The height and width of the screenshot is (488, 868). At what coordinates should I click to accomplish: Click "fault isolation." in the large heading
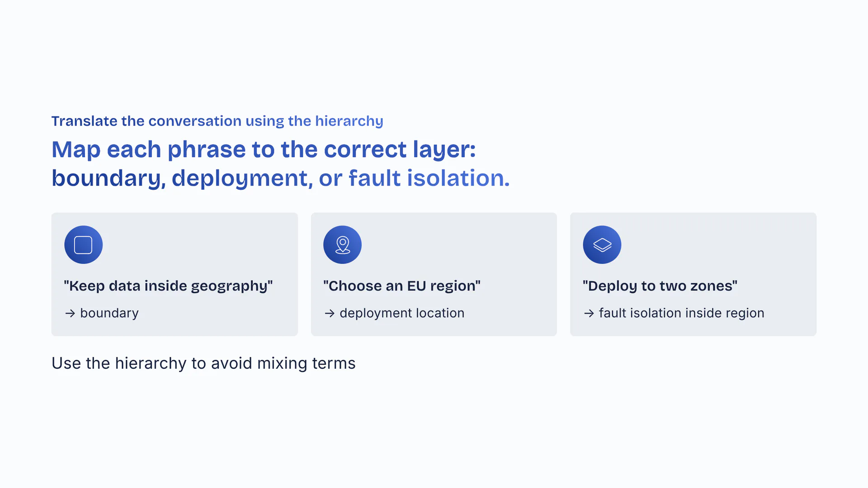pyautogui.click(x=429, y=178)
